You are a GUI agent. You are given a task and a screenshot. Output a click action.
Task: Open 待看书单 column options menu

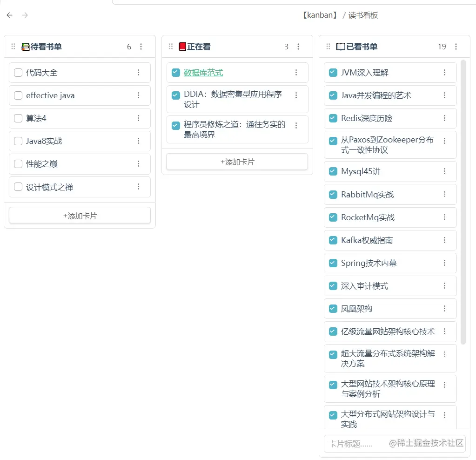141,47
